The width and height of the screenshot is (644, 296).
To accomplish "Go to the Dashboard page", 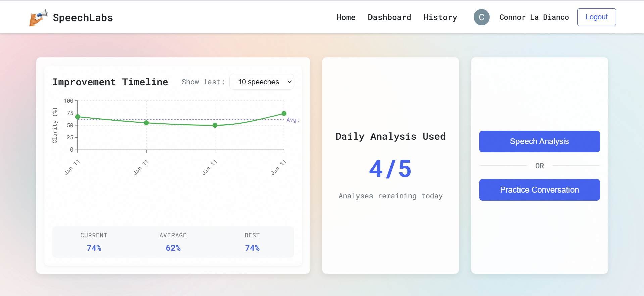I will click(390, 17).
